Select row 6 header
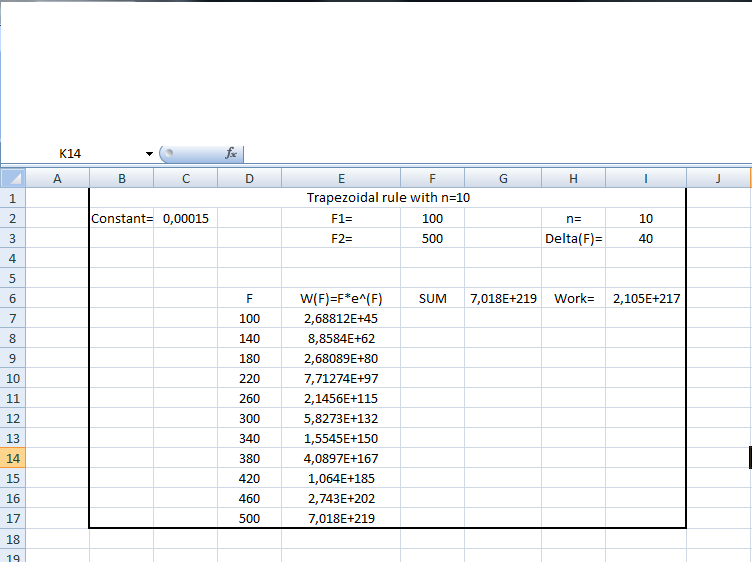 [12, 298]
